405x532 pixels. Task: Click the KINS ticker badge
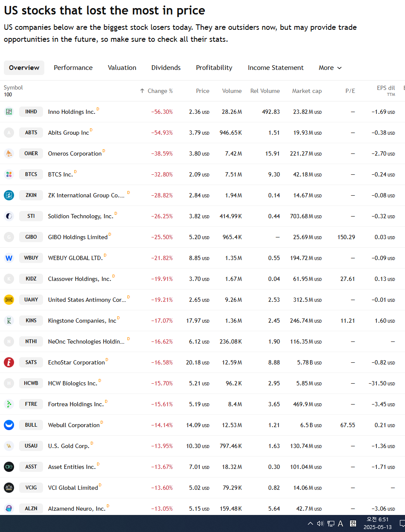(x=31, y=321)
